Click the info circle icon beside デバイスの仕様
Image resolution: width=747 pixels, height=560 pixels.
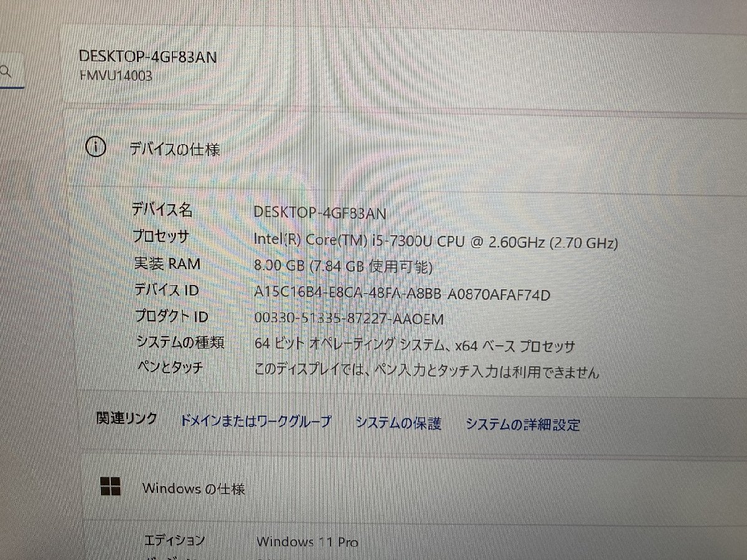(95, 148)
